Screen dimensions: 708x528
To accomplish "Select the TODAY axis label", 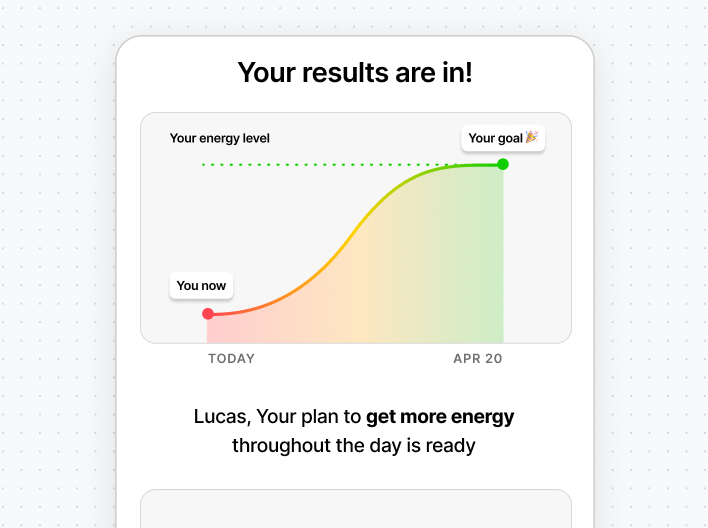I will pyautogui.click(x=231, y=359).
